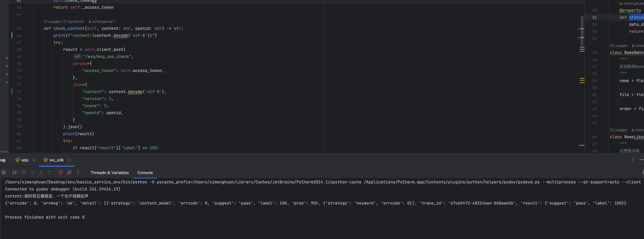The height and width of the screenshot is (239, 644).
Task: Place cursor on print(result) line
Action: [x=78, y=134]
